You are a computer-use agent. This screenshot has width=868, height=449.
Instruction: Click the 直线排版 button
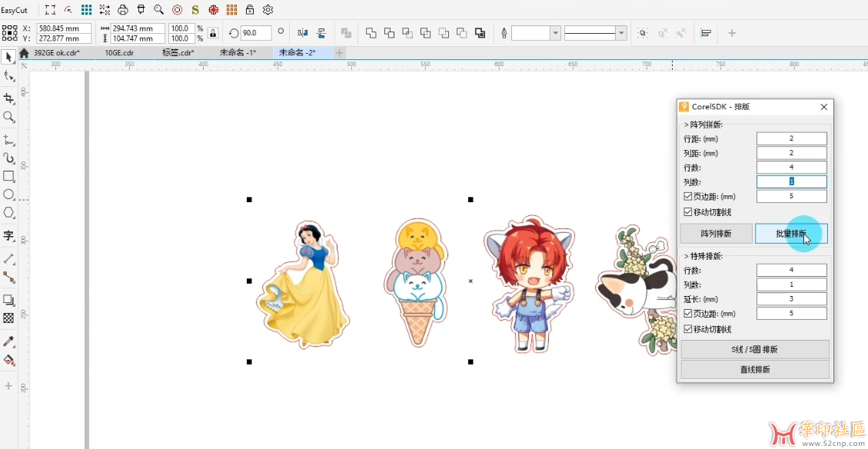point(755,369)
